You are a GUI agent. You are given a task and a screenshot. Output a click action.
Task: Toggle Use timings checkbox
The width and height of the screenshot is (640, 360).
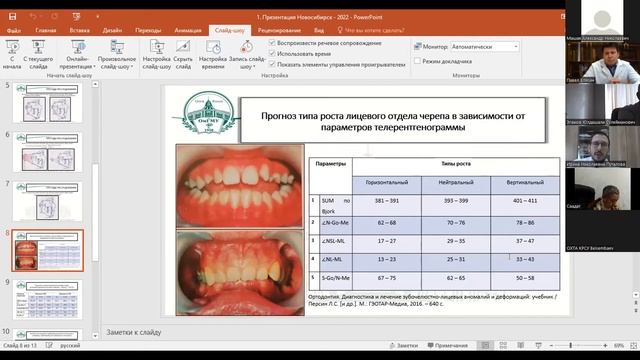click(x=272, y=53)
